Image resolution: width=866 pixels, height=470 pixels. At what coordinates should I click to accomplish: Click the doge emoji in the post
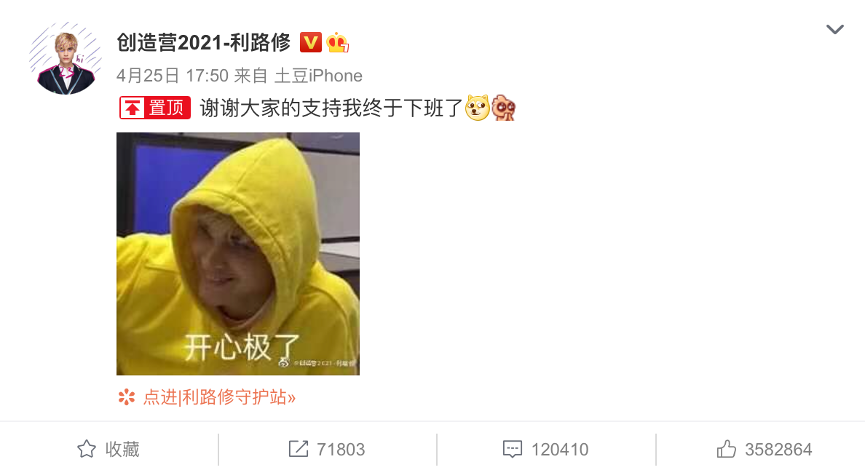[477, 108]
